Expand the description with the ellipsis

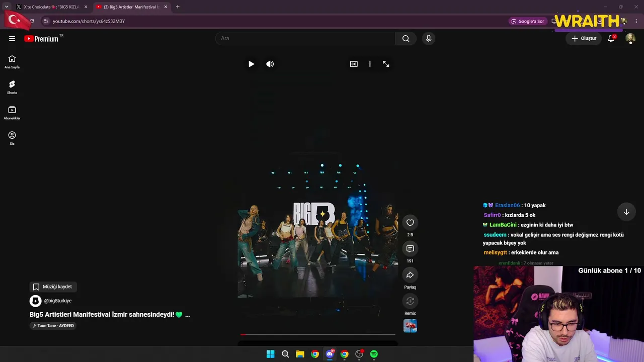tap(188, 315)
